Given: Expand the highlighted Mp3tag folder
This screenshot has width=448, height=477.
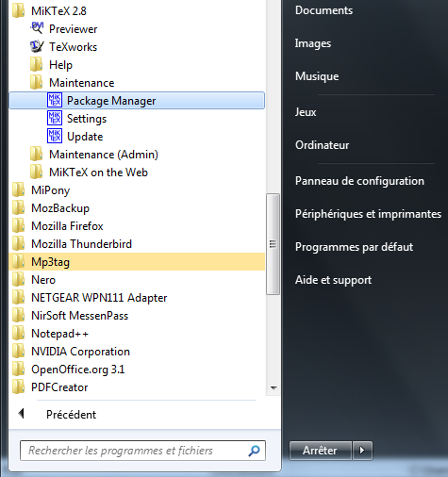Looking at the screenshot, I should coord(137,261).
